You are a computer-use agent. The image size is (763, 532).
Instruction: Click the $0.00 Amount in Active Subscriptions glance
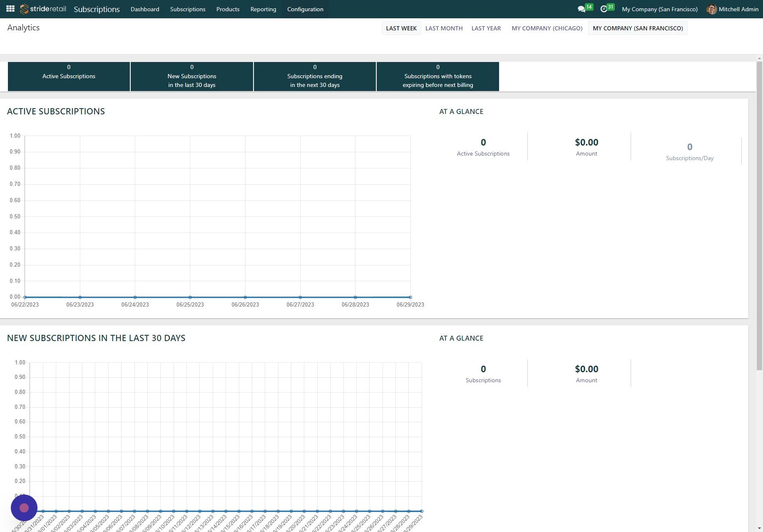pos(587,142)
